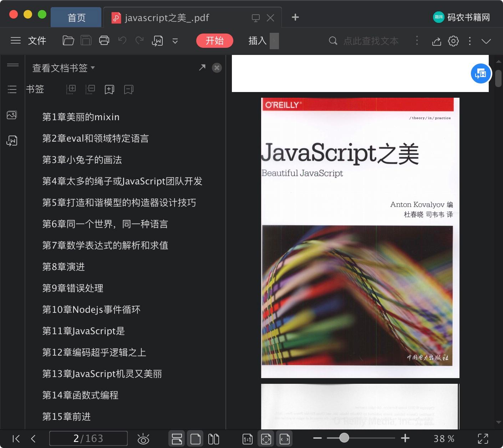Redo the last action
The width and height of the screenshot is (503, 448).
[x=139, y=41]
